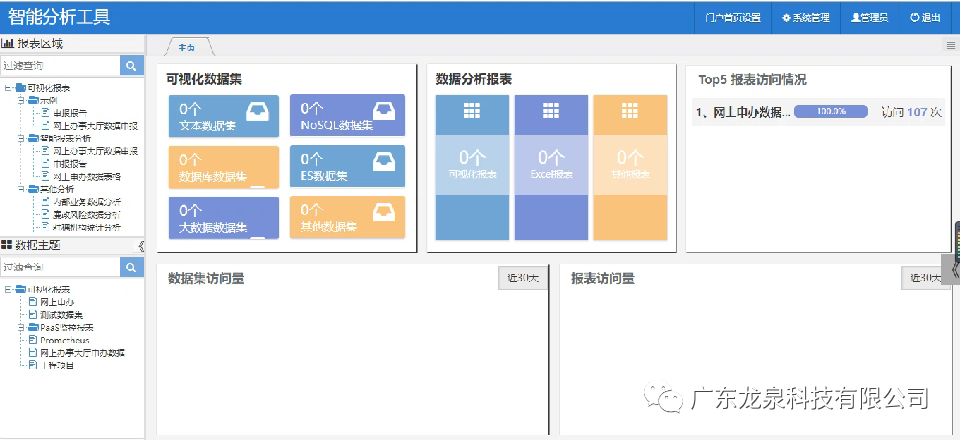The height and width of the screenshot is (441, 961).
Task: Click the grid icon above Excel报表
Action: point(551,111)
